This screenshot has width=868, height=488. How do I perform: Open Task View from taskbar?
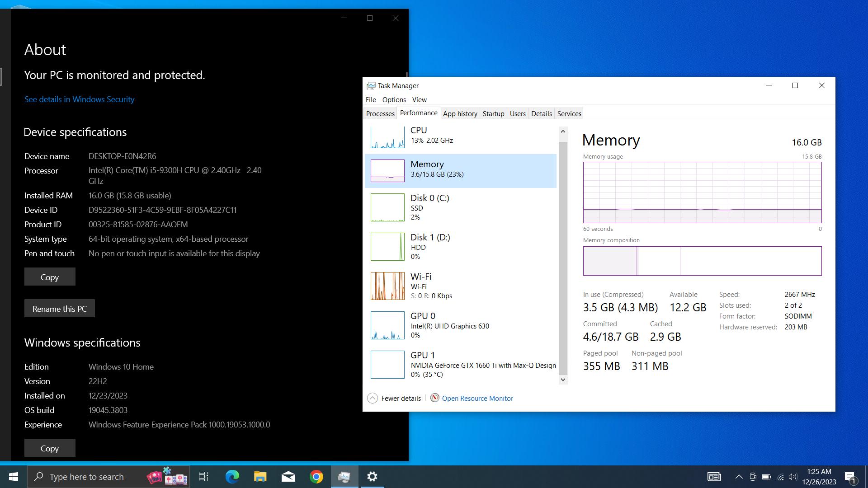tap(203, 477)
